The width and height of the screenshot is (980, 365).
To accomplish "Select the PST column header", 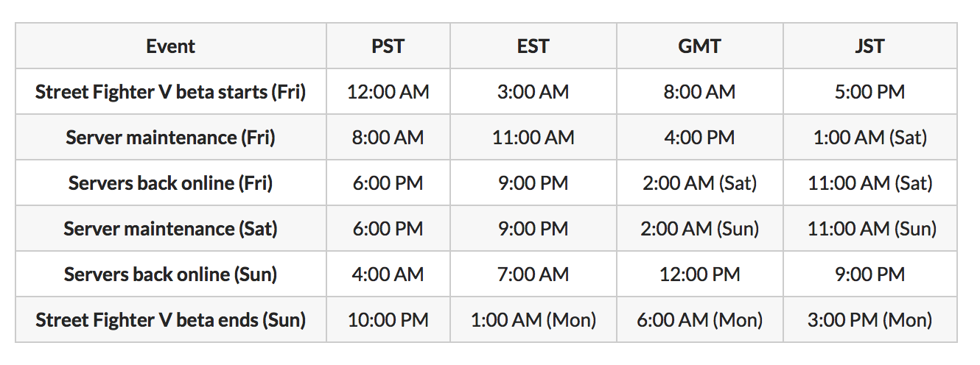I will [388, 46].
